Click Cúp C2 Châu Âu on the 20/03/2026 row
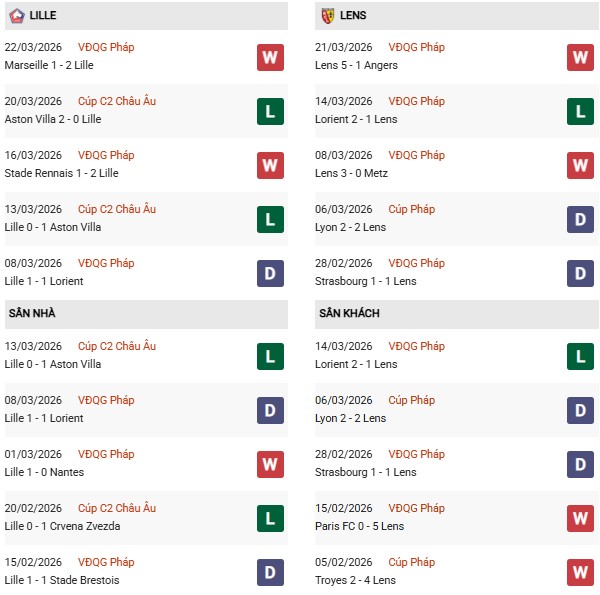 click(117, 101)
